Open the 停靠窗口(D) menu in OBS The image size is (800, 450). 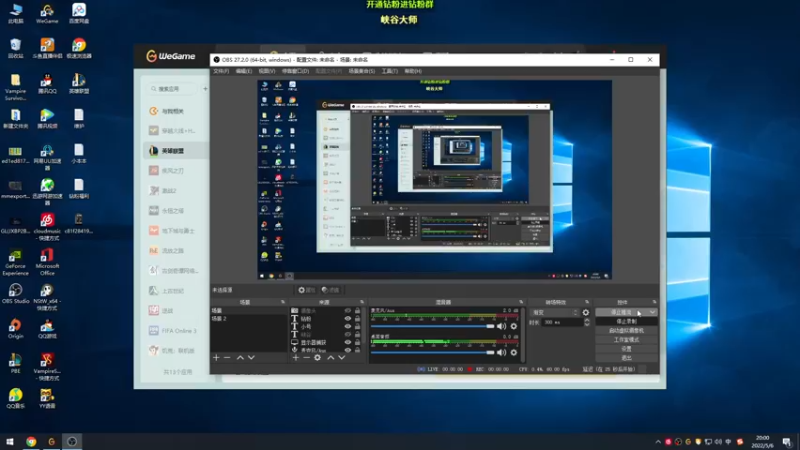coord(295,71)
